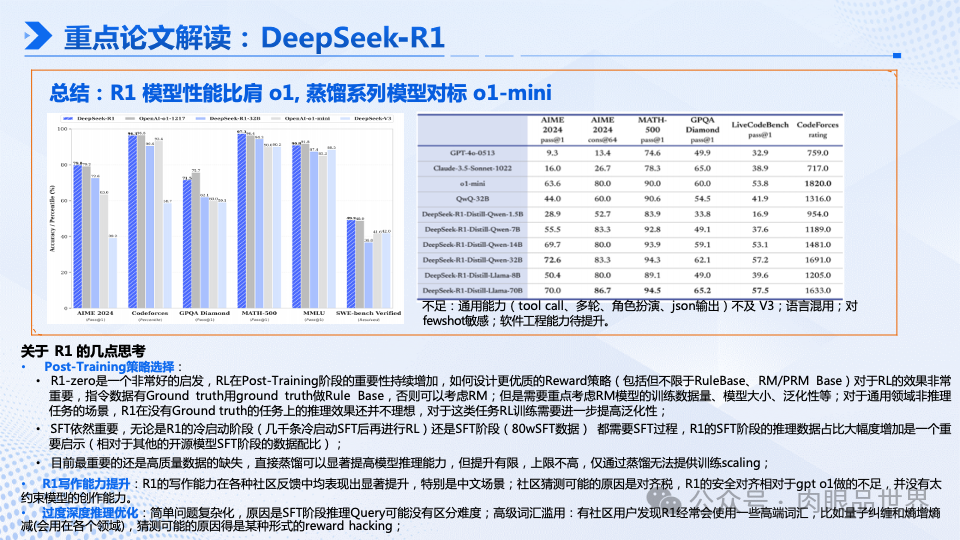Click the QwQ-32B row label in table

pyautogui.click(x=472, y=199)
